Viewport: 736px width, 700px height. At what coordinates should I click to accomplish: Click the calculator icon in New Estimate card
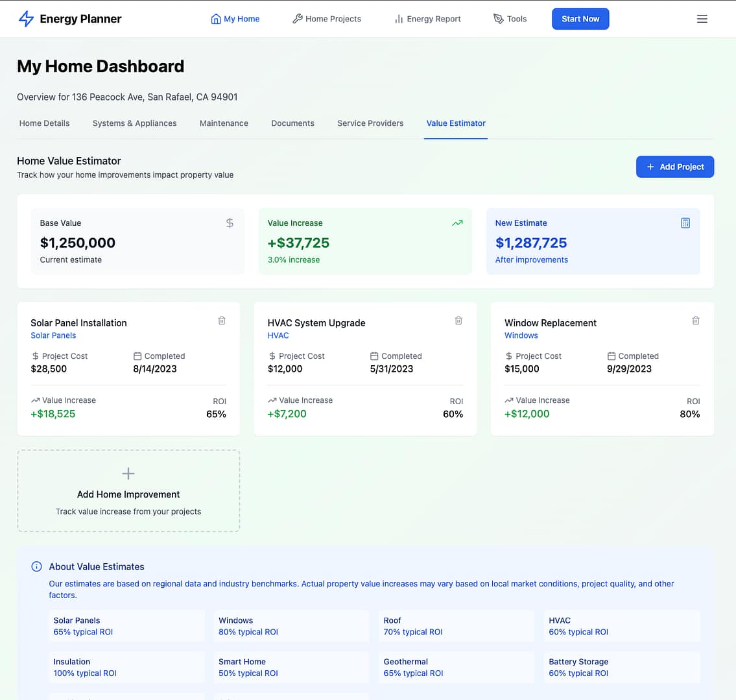(685, 223)
